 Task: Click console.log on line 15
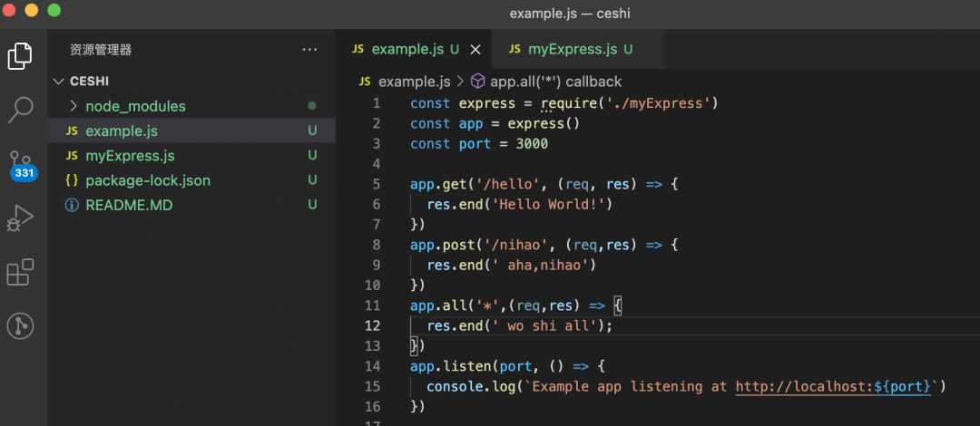pyautogui.click(x=469, y=387)
